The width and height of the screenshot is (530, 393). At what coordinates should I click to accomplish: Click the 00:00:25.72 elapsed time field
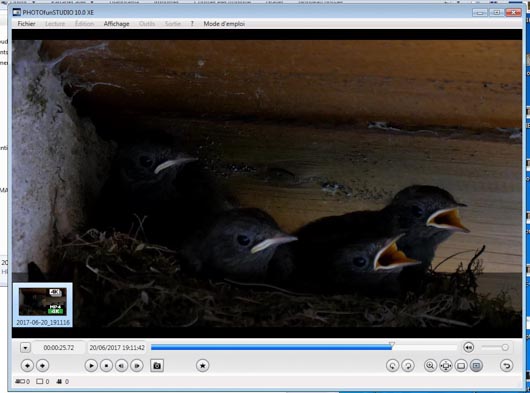click(59, 348)
